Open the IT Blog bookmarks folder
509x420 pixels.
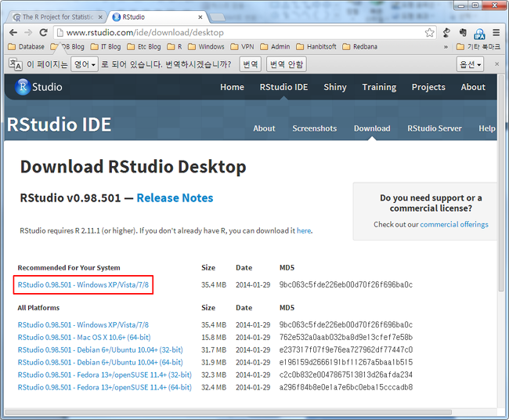[106, 47]
